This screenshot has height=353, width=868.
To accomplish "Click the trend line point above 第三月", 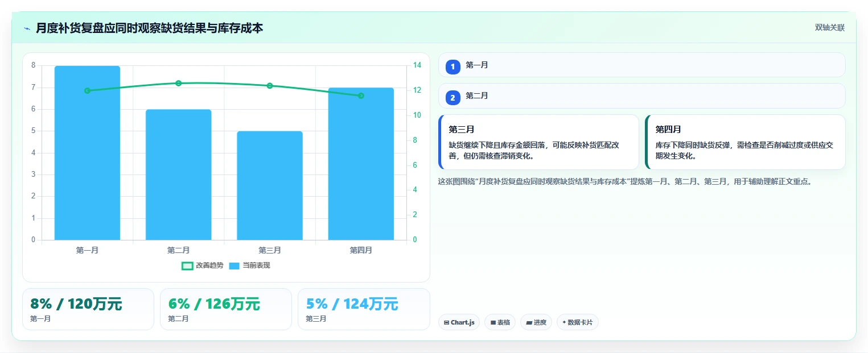I will (270, 86).
